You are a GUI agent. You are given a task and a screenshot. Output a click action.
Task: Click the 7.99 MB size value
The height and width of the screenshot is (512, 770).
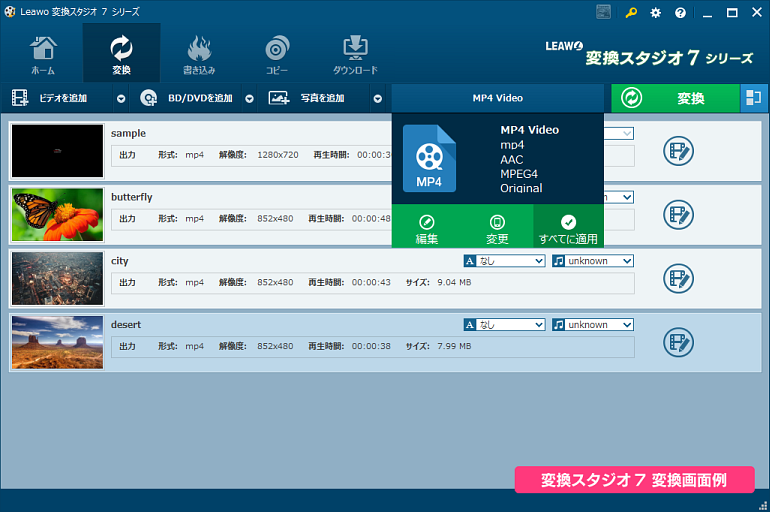[x=454, y=347]
